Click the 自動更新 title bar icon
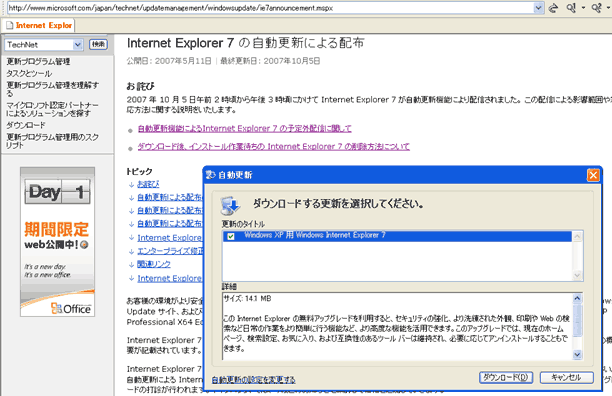The height and width of the screenshot is (396, 612). coord(211,175)
